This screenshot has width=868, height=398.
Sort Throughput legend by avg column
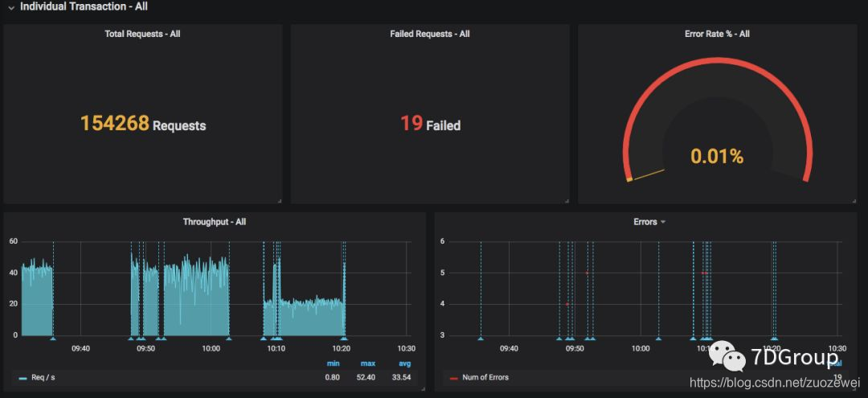pos(404,363)
